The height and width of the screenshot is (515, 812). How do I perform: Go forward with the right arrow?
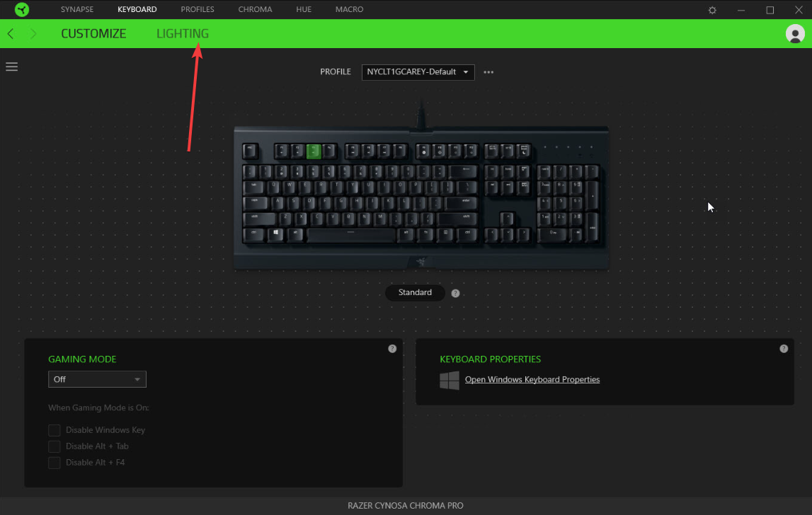(x=34, y=34)
